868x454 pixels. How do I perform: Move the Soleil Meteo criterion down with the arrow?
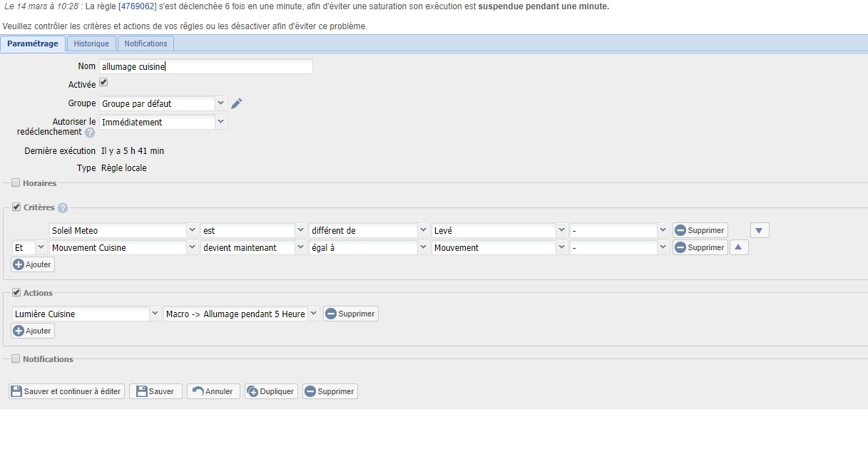(x=760, y=230)
